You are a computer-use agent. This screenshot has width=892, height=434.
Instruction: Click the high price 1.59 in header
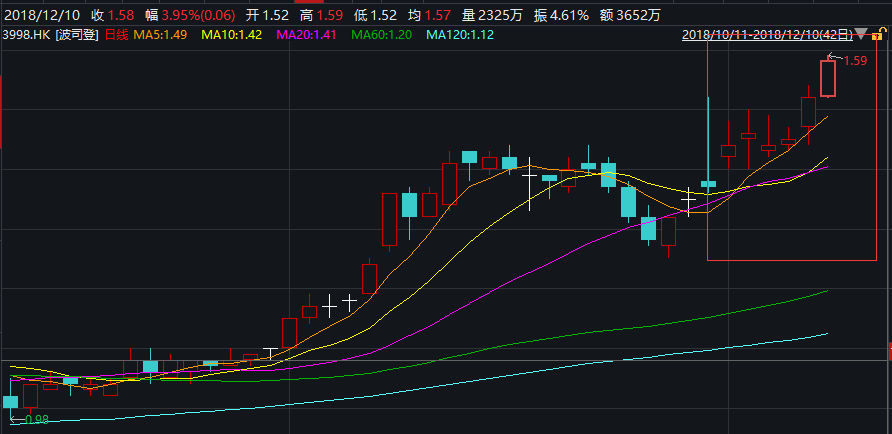(x=330, y=15)
